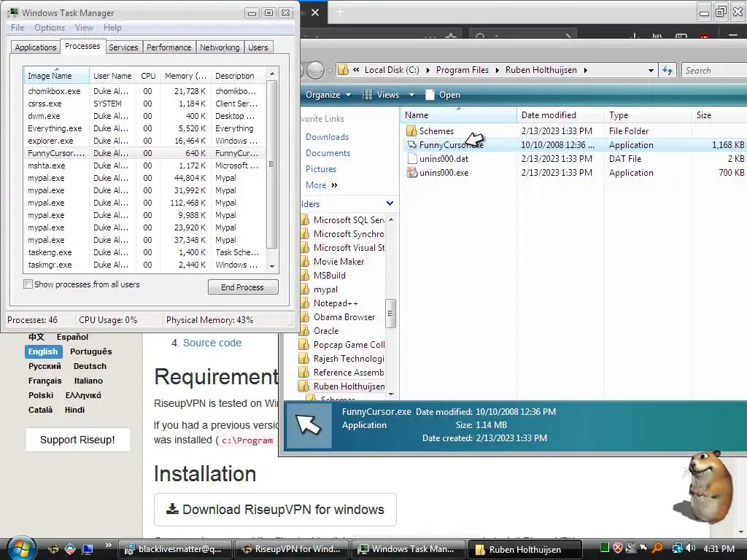Image resolution: width=747 pixels, height=560 pixels.
Task: Select FunnyCursor process row in Task Manager
Action: [144, 153]
